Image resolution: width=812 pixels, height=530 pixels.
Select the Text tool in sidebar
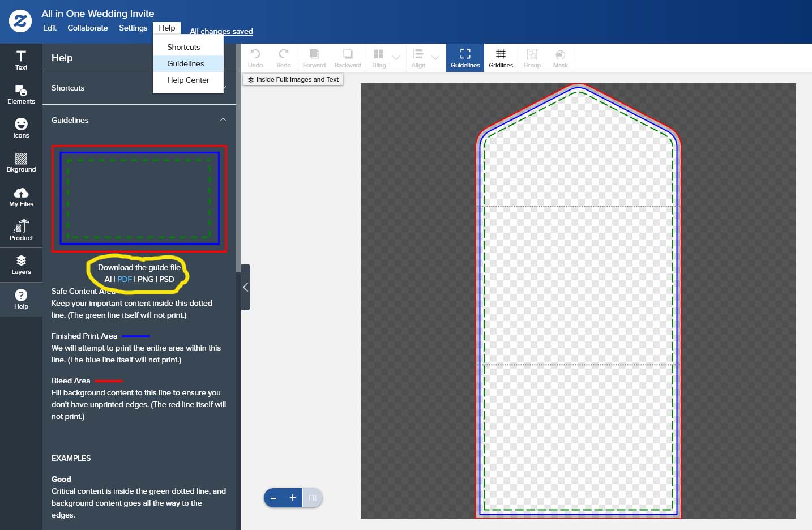21,60
